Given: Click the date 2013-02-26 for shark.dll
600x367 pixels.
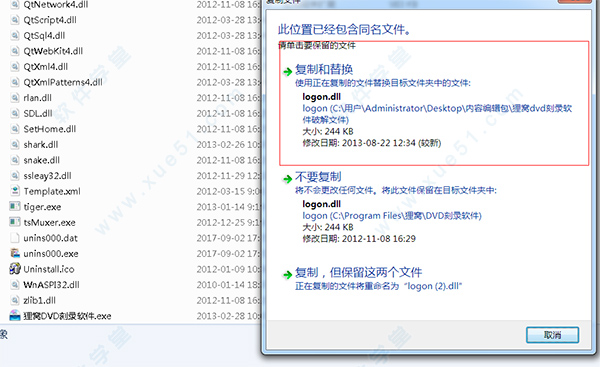Looking at the screenshot, I should 228,145.
